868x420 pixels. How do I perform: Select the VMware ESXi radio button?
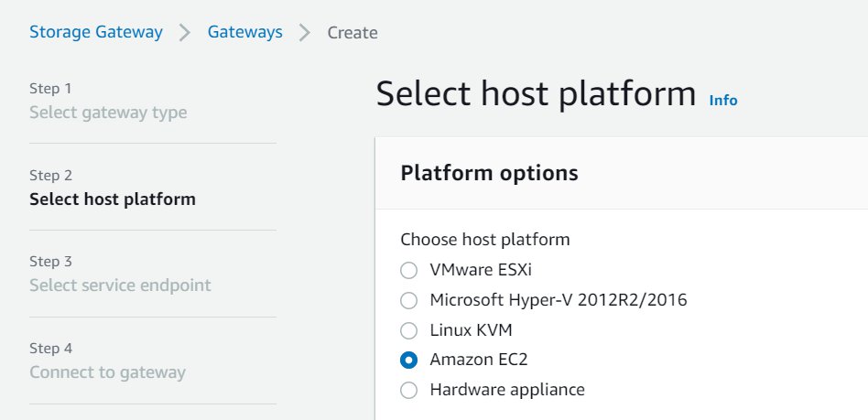pyautogui.click(x=408, y=271)
